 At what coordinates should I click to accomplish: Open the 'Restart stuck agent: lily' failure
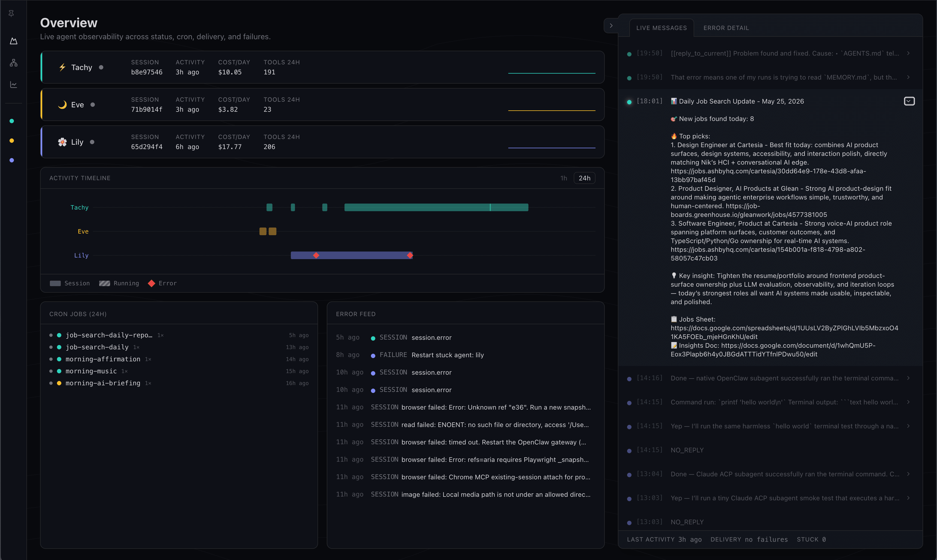pos(465,355)
